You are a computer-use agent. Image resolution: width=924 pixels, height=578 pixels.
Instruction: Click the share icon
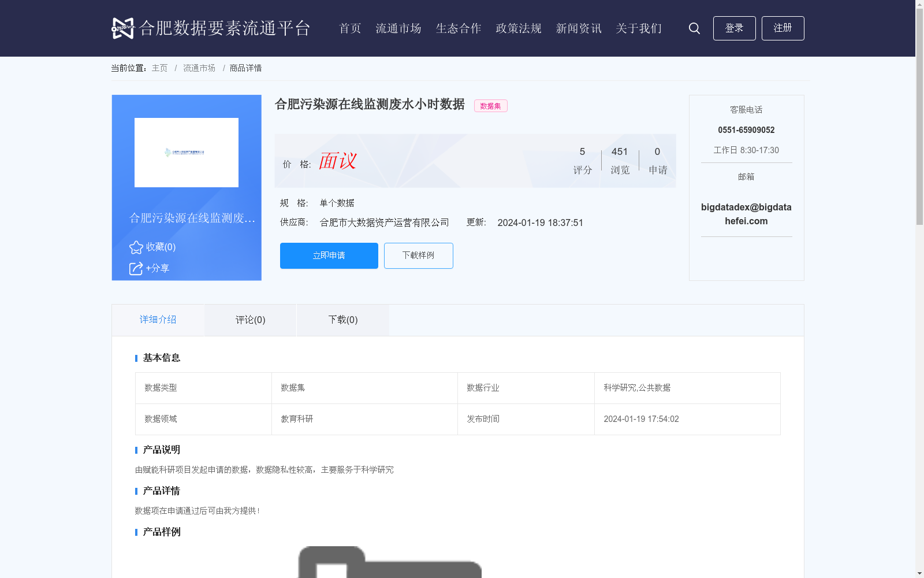click(x=136, y=269)
